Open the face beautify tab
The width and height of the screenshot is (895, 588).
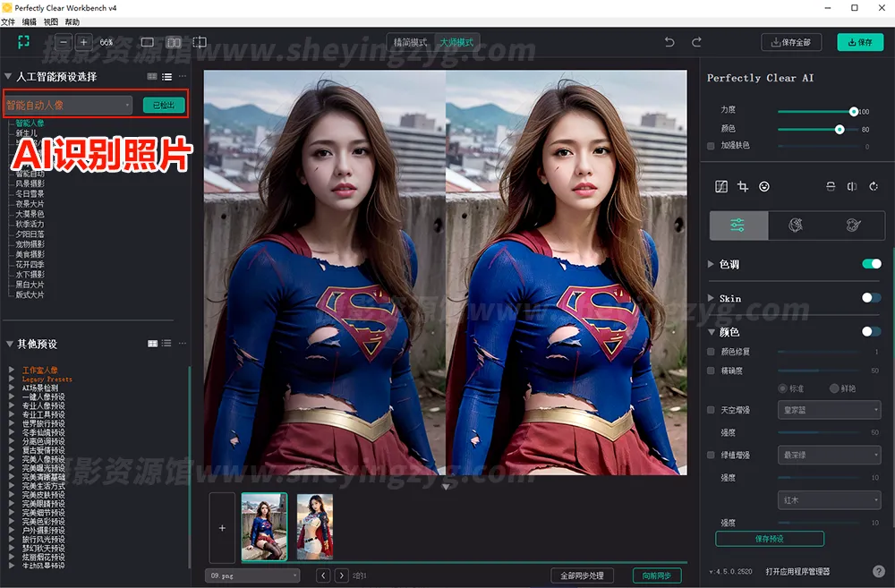[x=797, y=225]
